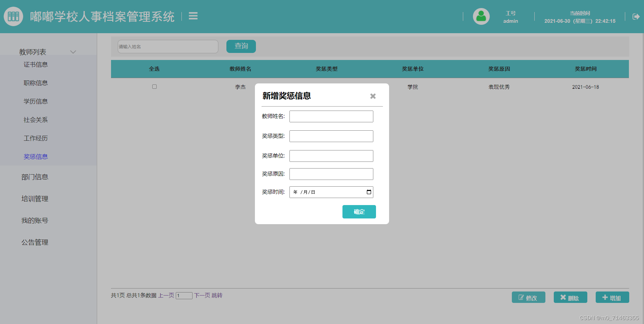Close the 新增奖惩信息 dialog
This screenshot has height=324, width=644.
tap(373, 96)
